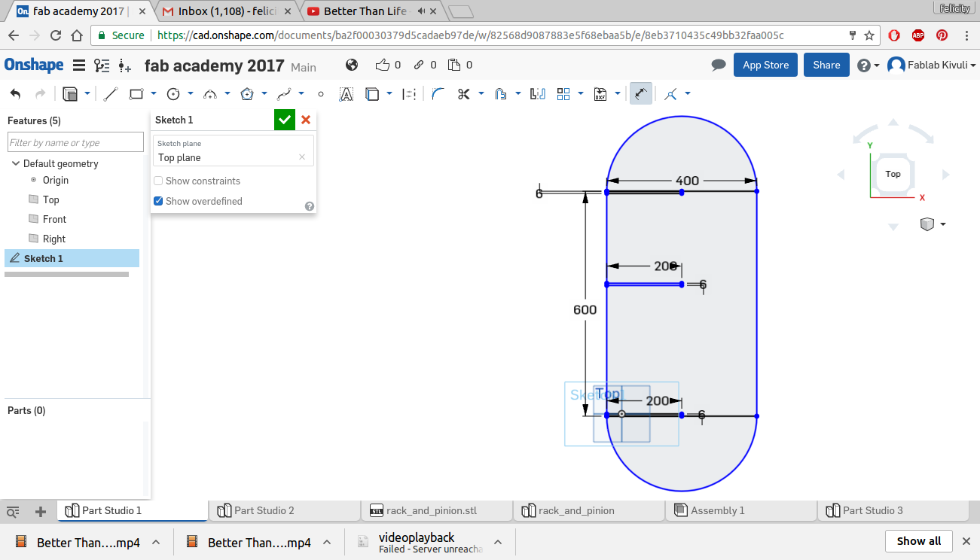The height and width of the screenshot is (560, 980).
Task: Open Fablab Kivuli account menu
Action: point(932,65)
